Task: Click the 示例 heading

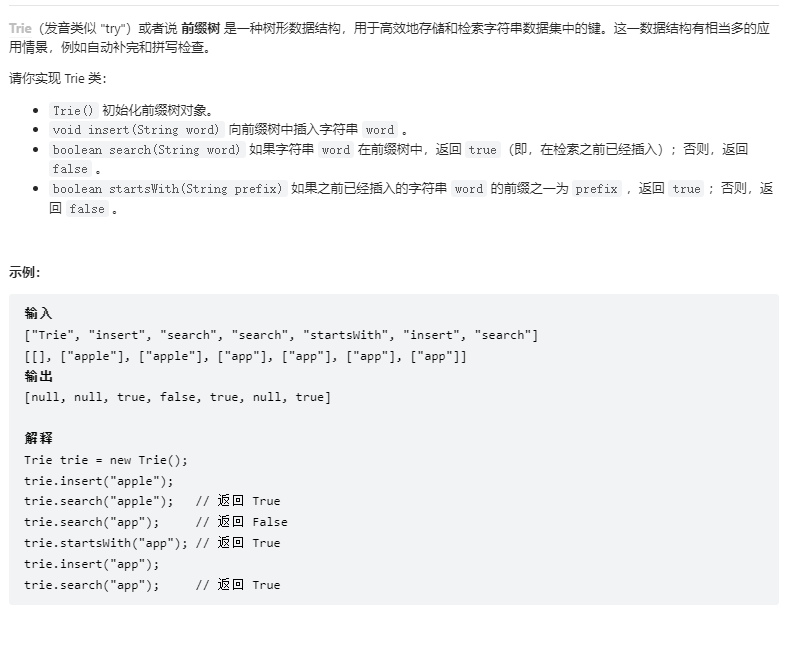Action: point(24,272)
